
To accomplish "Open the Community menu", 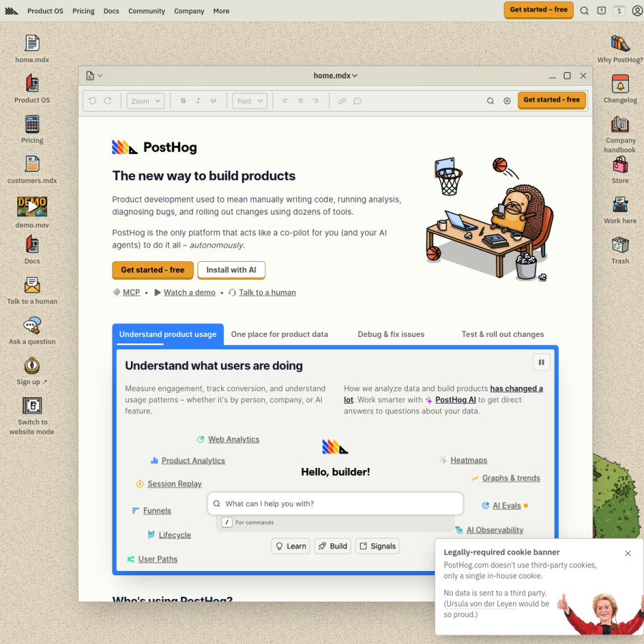I will tap(147, 11).
